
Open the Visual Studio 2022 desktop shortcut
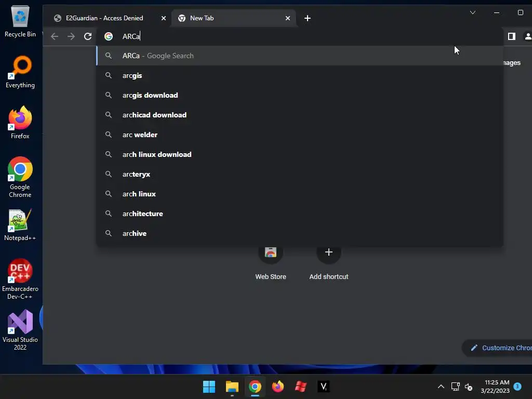coord(20,330)
